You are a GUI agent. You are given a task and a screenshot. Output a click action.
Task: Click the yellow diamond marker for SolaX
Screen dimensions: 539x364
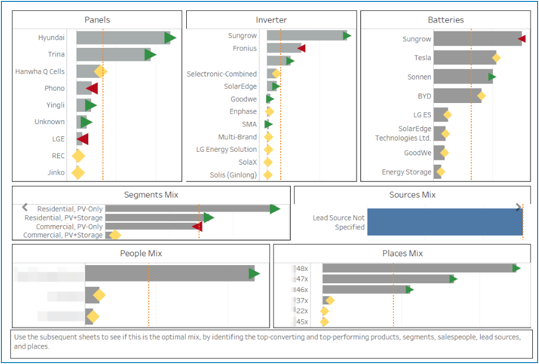coord(268,162)
